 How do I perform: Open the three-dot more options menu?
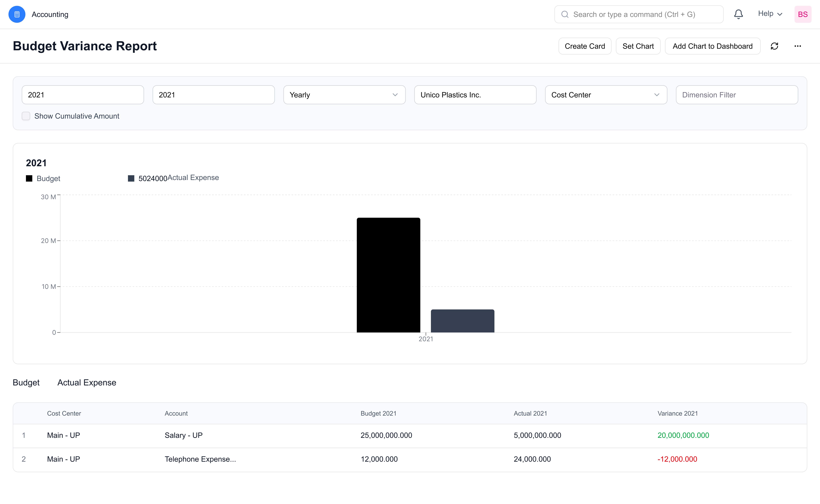[x=798, y=46]
